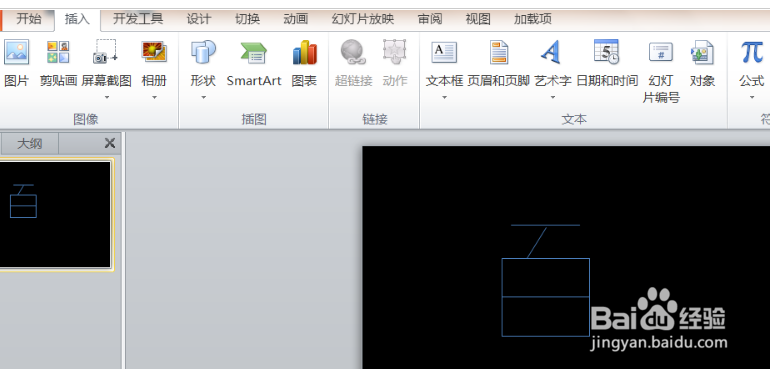770x369 pixels.
Task: Expand the Text Box dropdown arrow
Action: click(444, 97)
